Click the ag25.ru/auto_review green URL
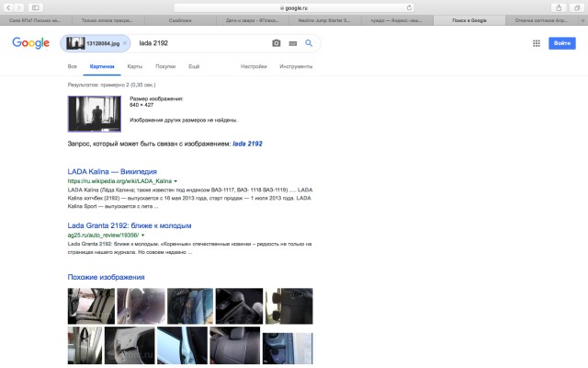Viewport: 588px width, 368px height. (103, 236)
